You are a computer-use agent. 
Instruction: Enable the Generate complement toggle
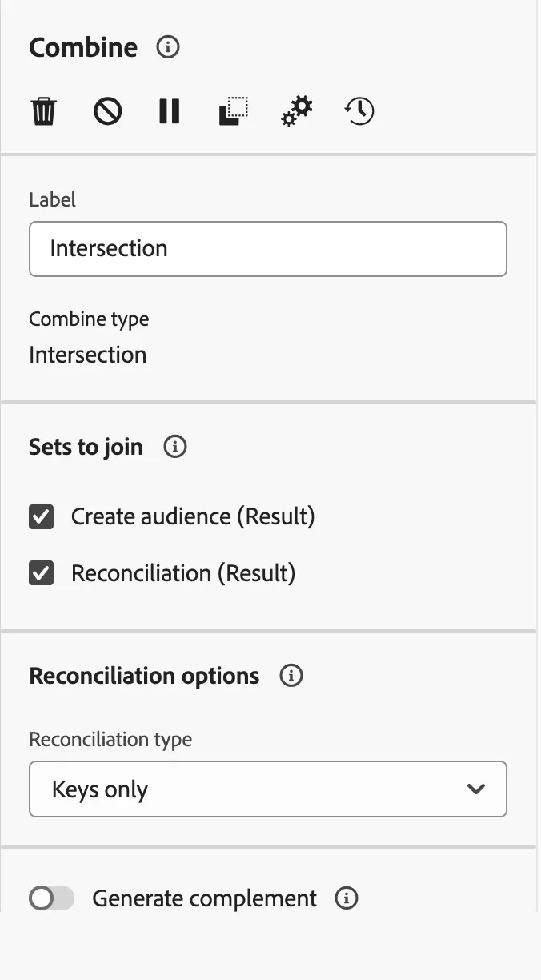pos(51,898)
